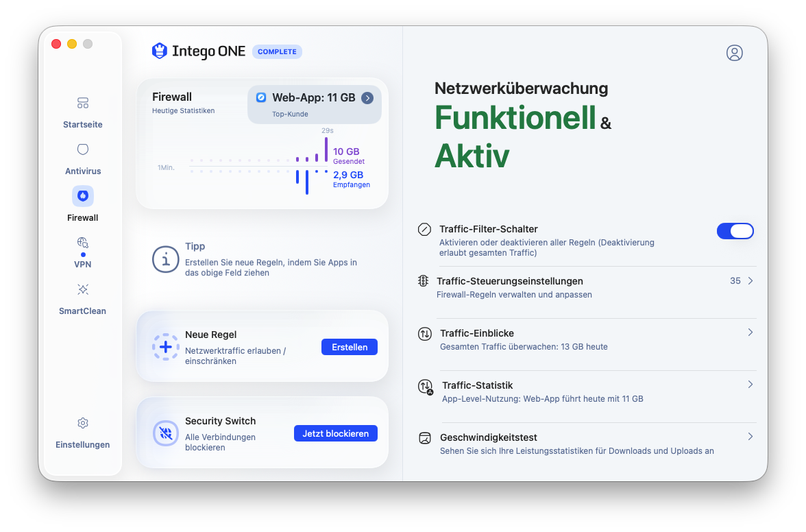Open Geschwindigkeitstest row chevron
Image resolution: width=806 pixels, height=532 pixels.
coord(750,437)
